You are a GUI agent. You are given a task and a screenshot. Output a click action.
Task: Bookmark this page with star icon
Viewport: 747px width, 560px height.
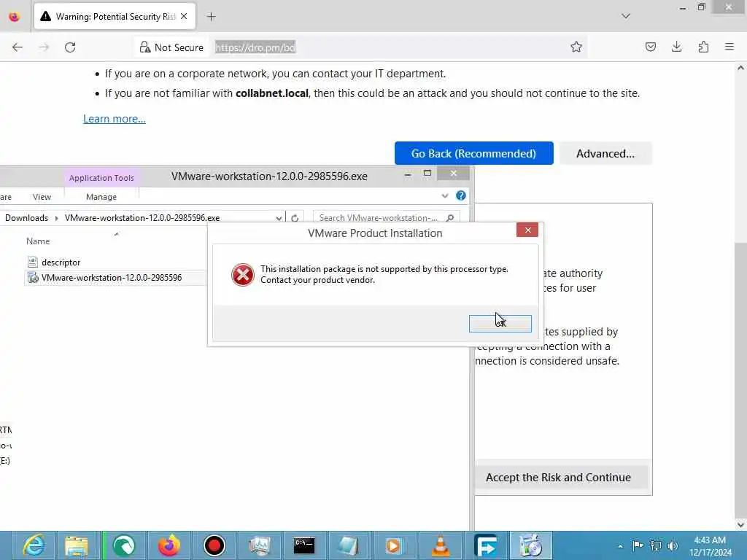click(x=576, y=47)
